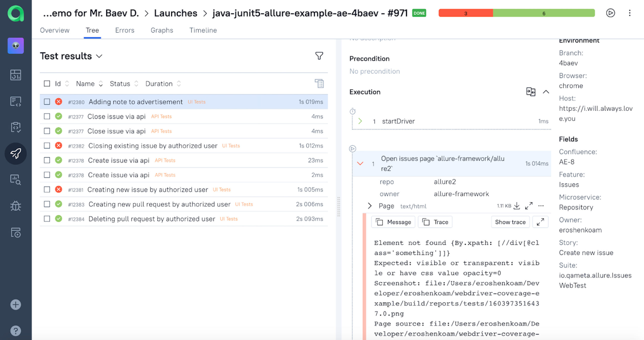The height and width of the screenshot is (340, 644).
Task: Select the Defects bug icon in sidebar
Action: coord(16,206)
